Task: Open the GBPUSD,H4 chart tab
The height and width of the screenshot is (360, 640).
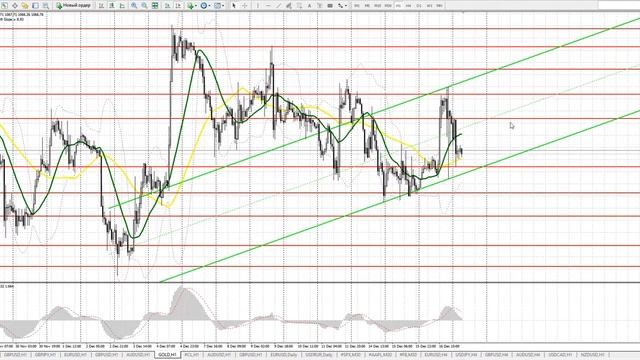Action: click(496, 355)
